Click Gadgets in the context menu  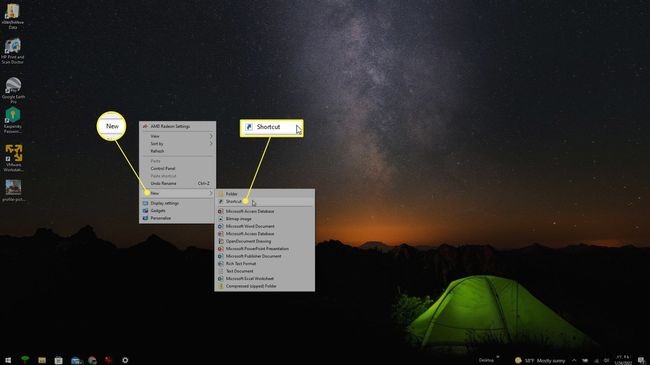point(177,211)
